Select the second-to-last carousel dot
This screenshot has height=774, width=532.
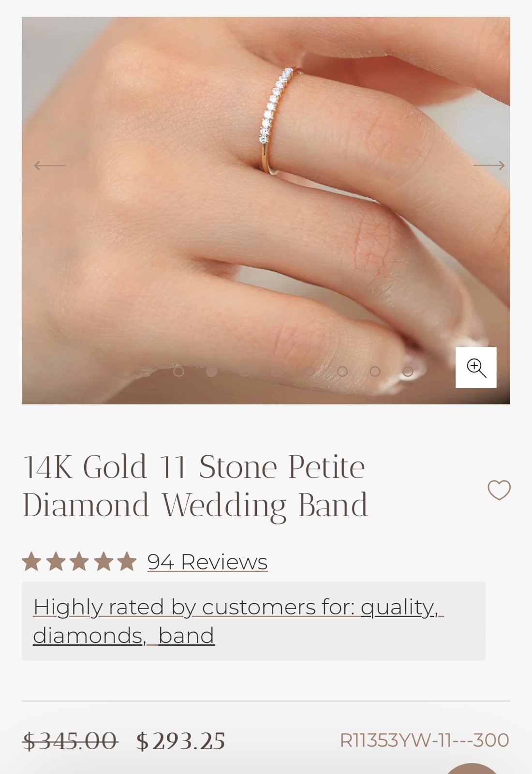(375, 372)
